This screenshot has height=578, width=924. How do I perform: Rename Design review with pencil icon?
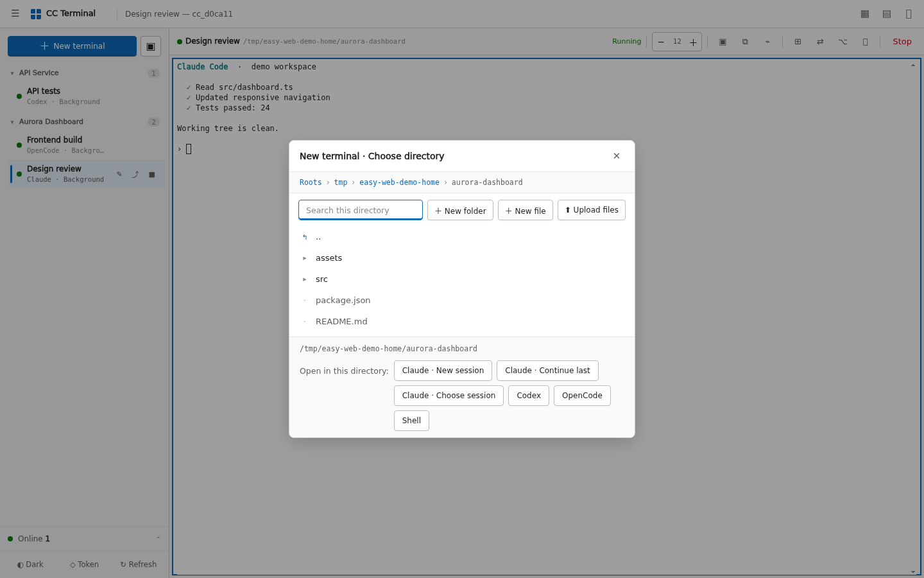tap(119, 174)
